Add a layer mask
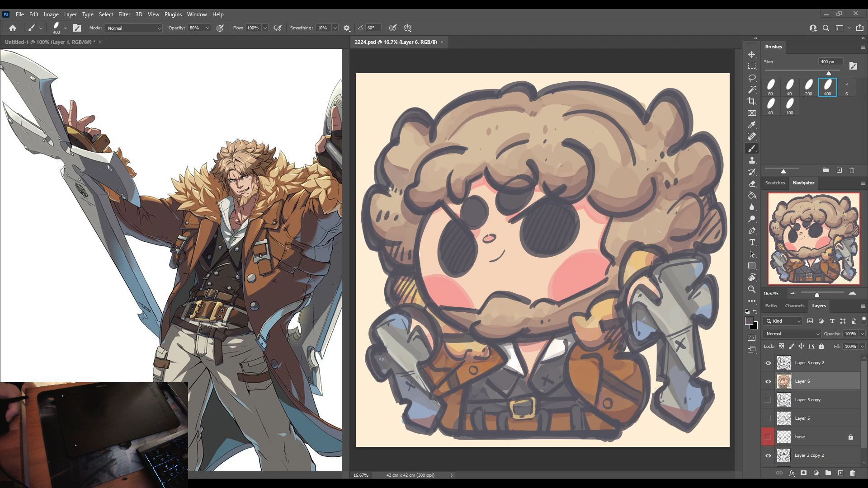 [803, 473]
